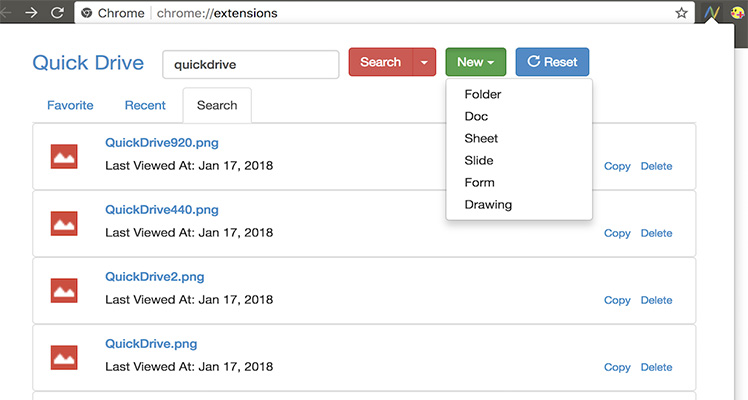Click the image icon for QuickDrive440.png
The image size is (748, 400).
click(64, 224)
